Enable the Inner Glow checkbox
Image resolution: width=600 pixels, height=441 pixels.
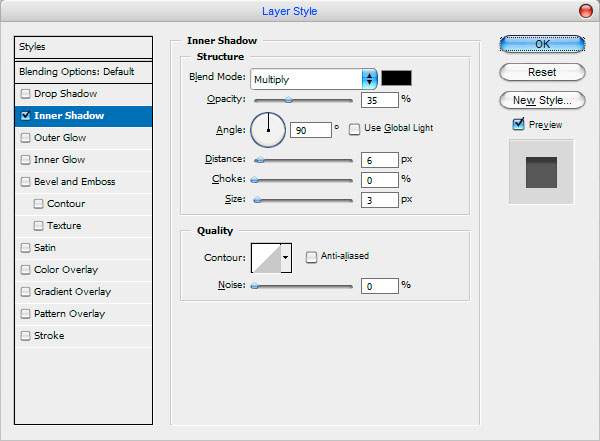point(26,160)
